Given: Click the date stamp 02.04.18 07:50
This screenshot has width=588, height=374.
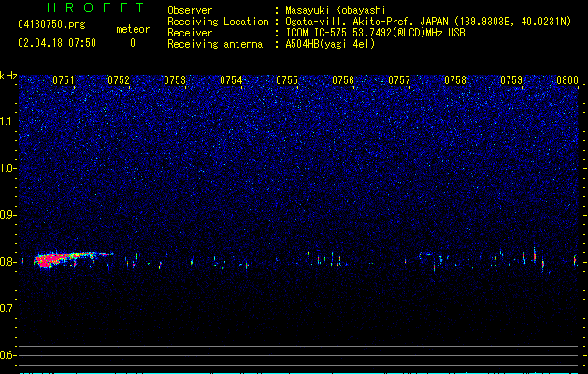Looking at the screenshot, I should tap(57, 43).
